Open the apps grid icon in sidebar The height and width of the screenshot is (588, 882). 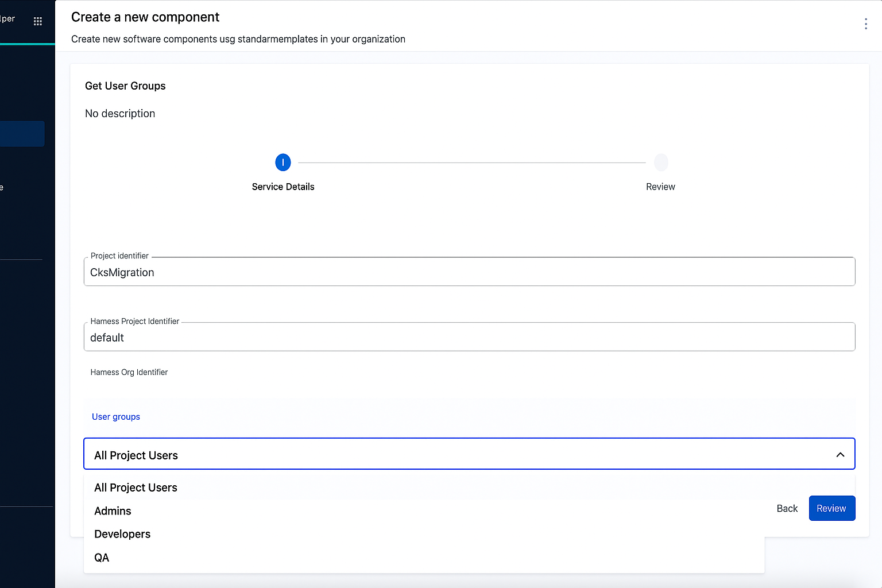click(38, 21)
